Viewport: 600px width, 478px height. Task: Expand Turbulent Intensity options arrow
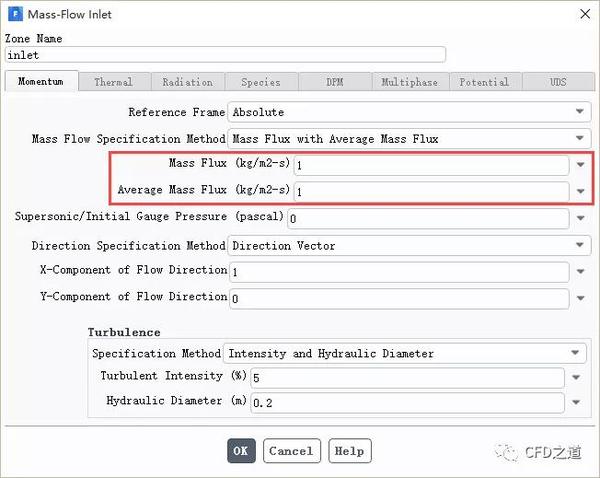click(577, 378)
